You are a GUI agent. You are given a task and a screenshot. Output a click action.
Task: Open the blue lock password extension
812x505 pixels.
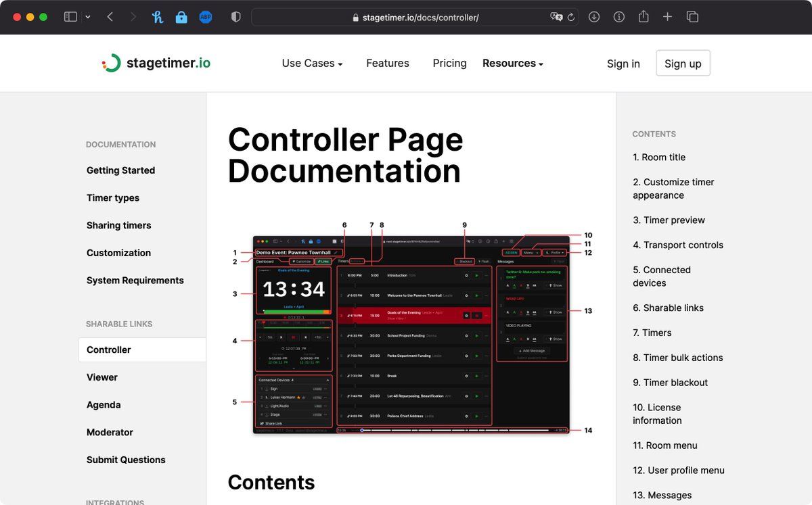(181, 17)
